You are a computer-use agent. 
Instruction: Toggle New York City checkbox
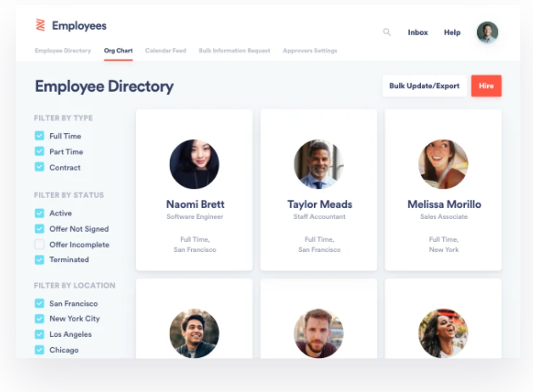click(39, 319)
